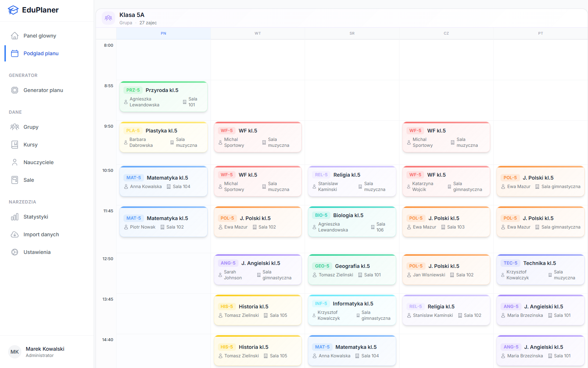The image size is (588, 368).
Task: Select the SR day column header
Action: click(352, 33)
